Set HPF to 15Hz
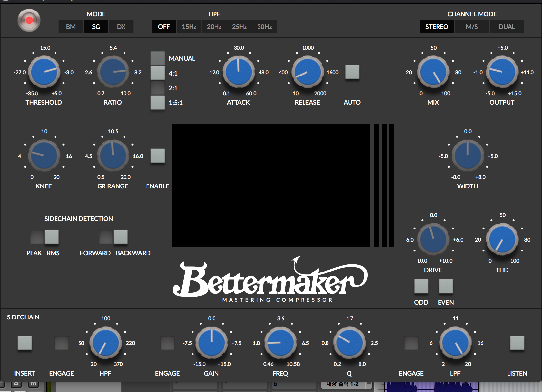Screen dimensions: 542x392 coord(189,27)
